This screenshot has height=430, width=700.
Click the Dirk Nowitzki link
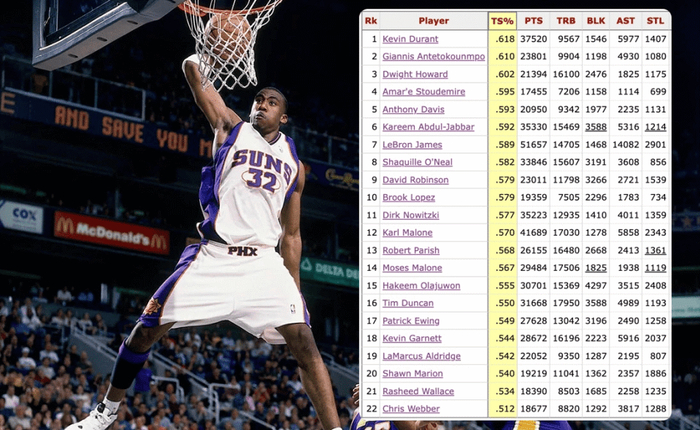410,215
